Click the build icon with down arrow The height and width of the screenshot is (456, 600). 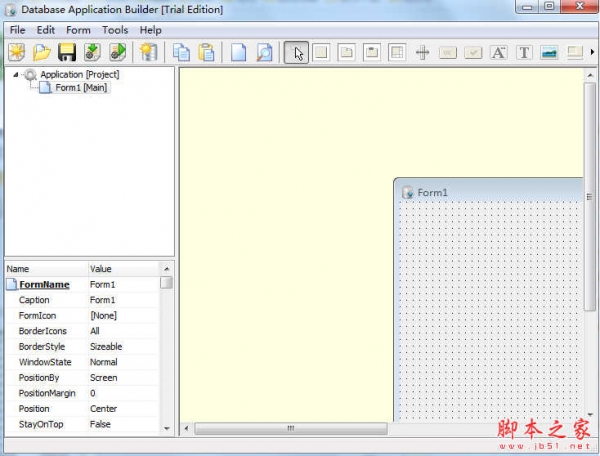pyautogui.click(x=92, y=52)
